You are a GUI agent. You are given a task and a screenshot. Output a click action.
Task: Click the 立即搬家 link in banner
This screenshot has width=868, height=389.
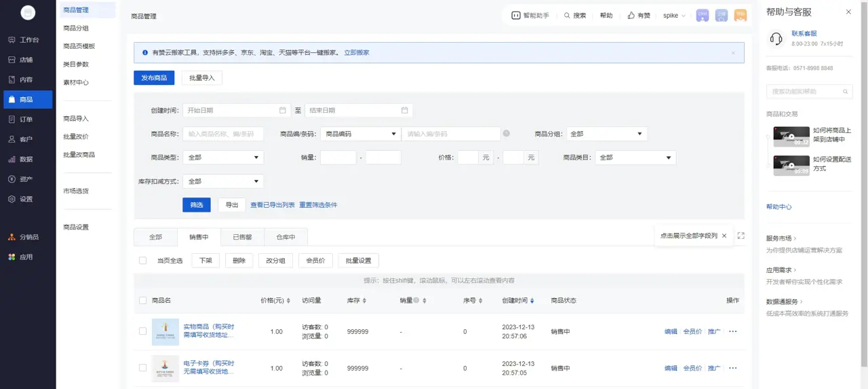point(357,53)
